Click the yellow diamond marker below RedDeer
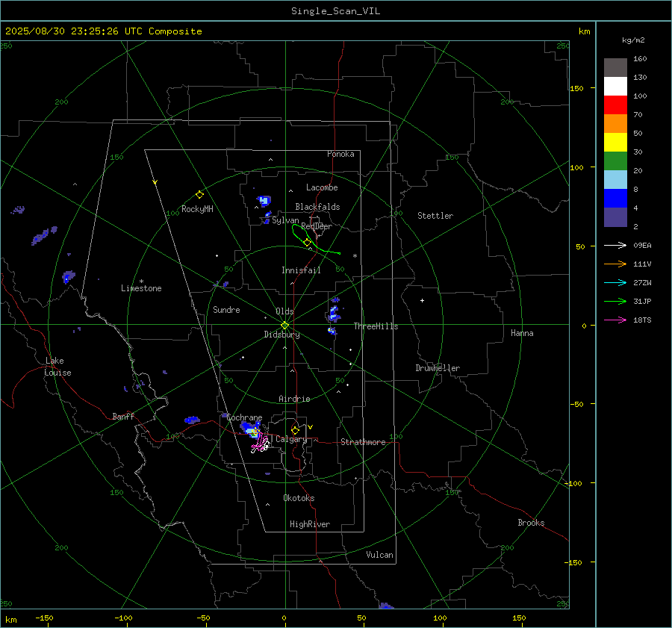The width and height of the screenshot is (672, 628). point(308,243)
